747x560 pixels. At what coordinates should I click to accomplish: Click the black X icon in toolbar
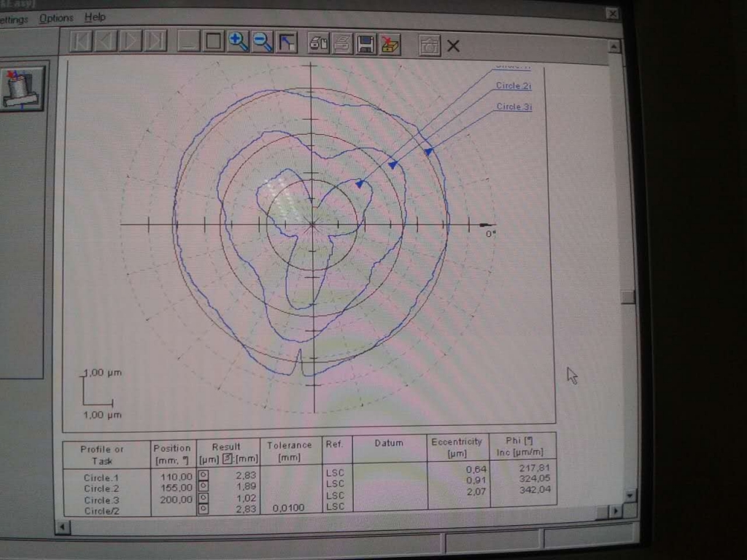(x=453, y=46)
